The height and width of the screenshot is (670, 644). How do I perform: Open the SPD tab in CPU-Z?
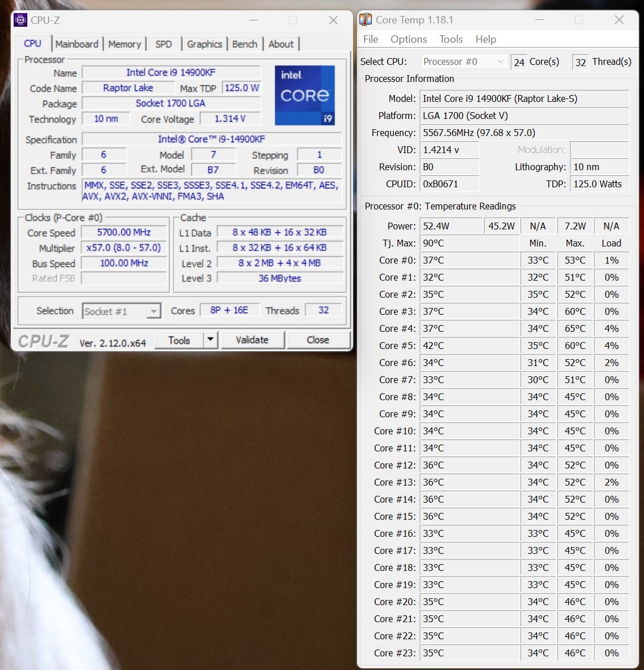coord(163,44)
